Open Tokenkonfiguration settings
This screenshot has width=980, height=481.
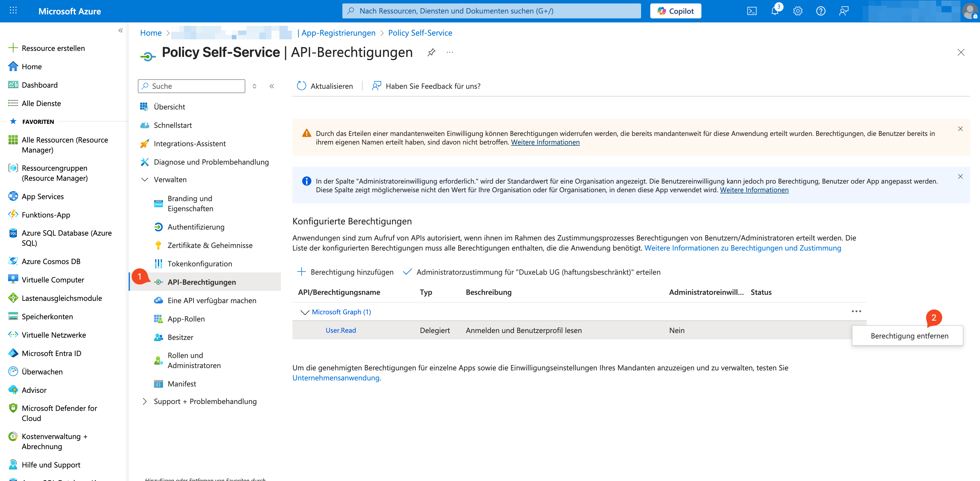(200, 263)
